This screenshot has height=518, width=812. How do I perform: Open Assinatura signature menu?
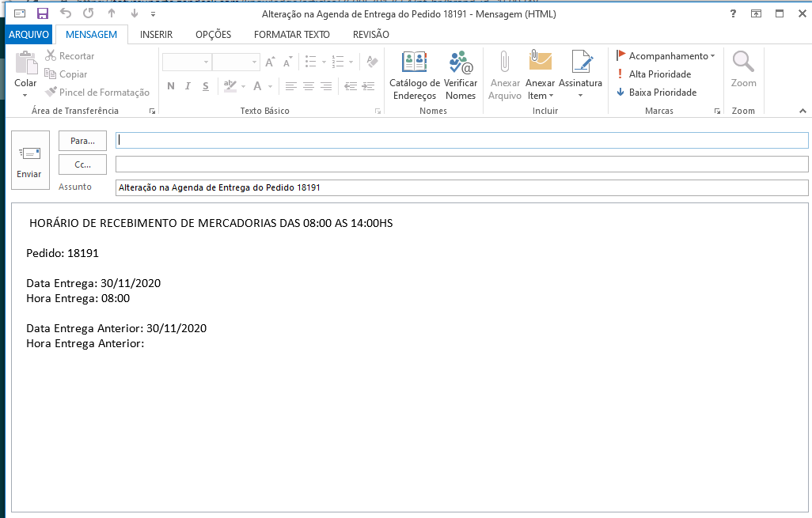tap(580, 76)
